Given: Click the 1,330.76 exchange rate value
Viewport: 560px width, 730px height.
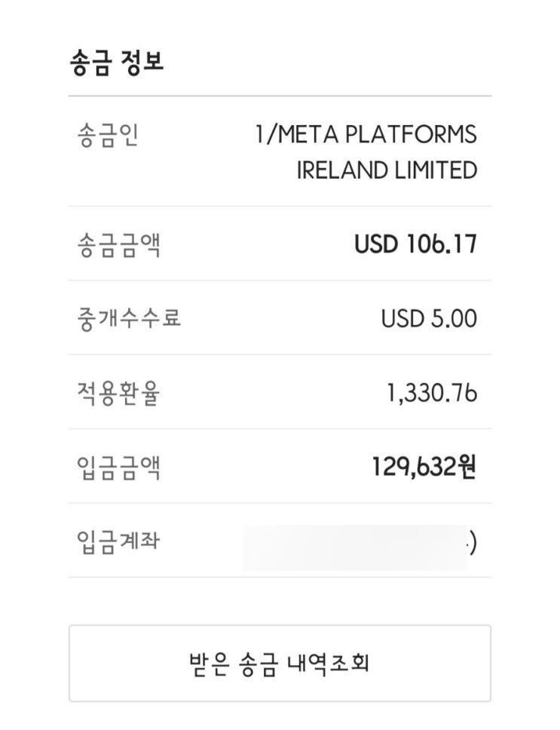Looking at the screenshot, I should pos(430,393).
